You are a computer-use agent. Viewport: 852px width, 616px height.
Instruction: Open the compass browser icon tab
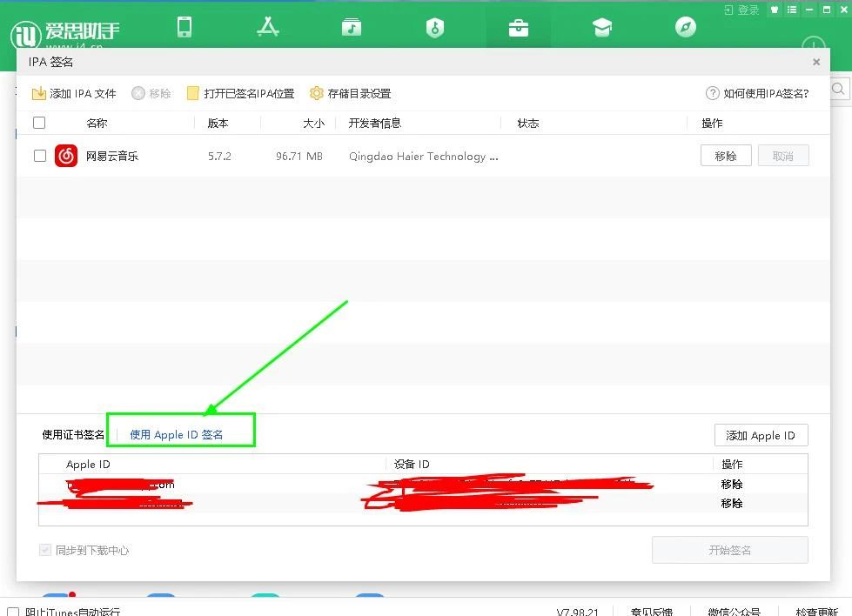(x=685, y=27)
